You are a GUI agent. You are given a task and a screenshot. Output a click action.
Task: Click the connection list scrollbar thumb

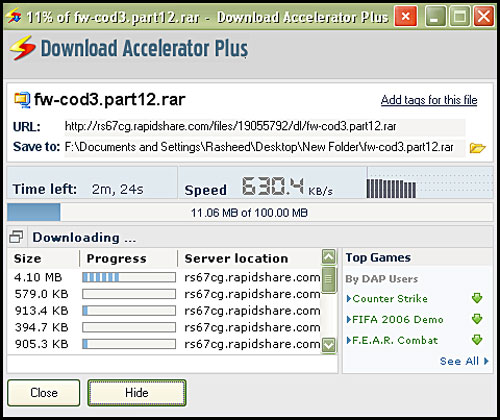(329, 279)
